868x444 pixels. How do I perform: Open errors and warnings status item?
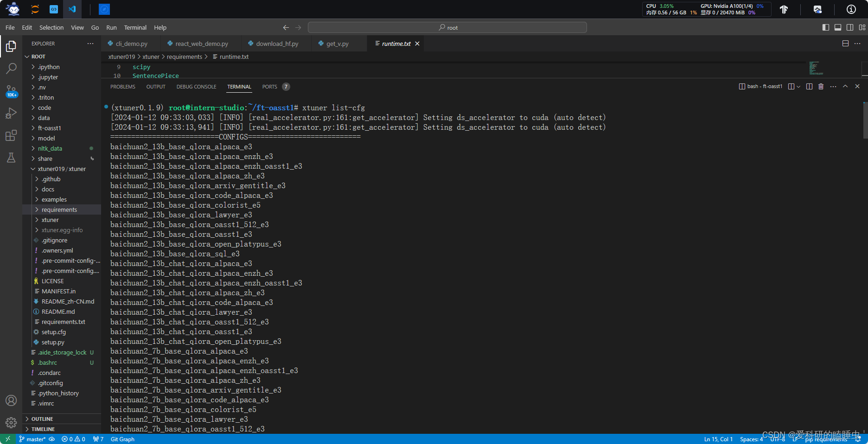tap(73, 439)
